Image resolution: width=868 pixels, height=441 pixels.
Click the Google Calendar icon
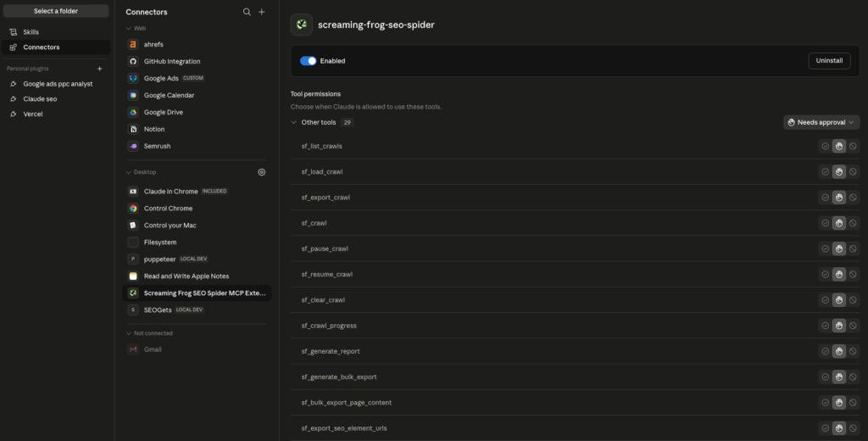point(133,95)
